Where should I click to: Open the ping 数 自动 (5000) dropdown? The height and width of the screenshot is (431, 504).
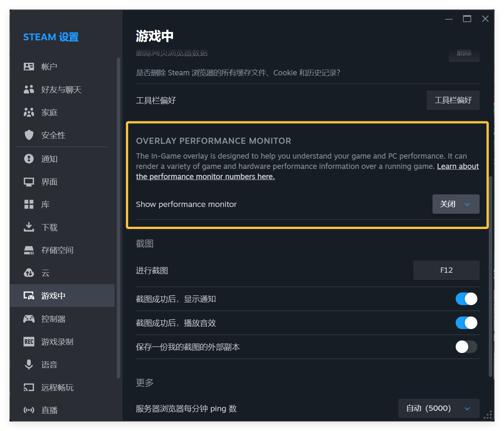(x=439, y=408)
